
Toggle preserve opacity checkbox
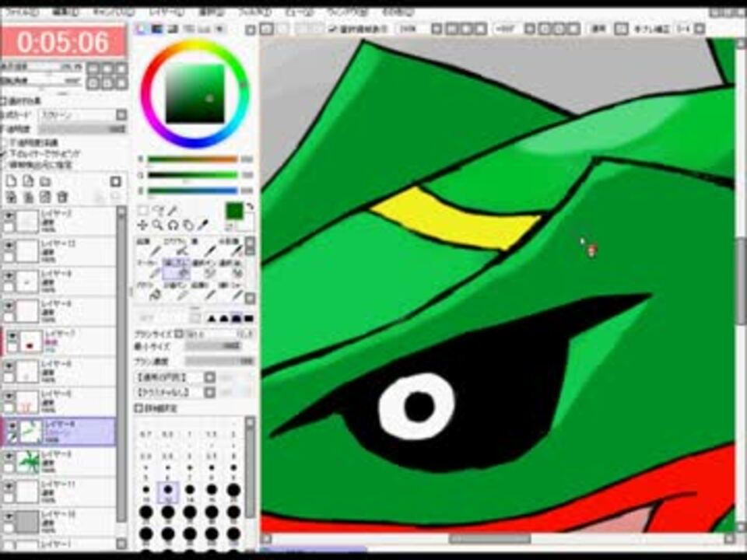(x=4, y=142)
